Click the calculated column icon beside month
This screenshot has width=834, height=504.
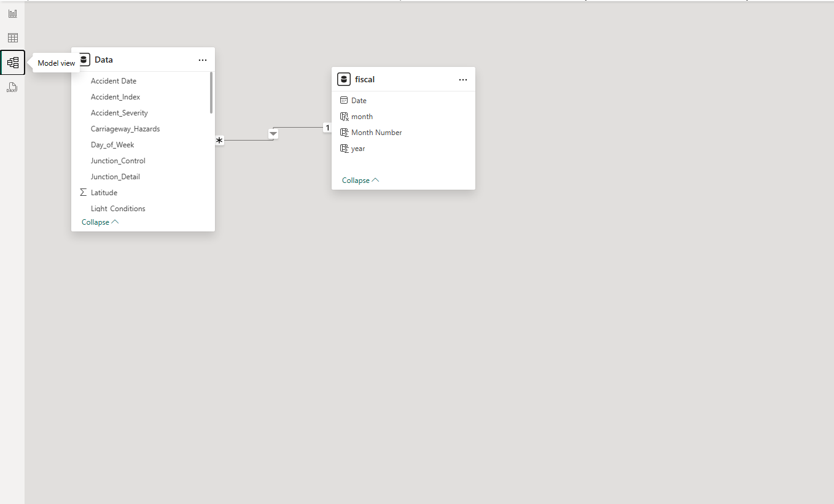tap(344, 117)
